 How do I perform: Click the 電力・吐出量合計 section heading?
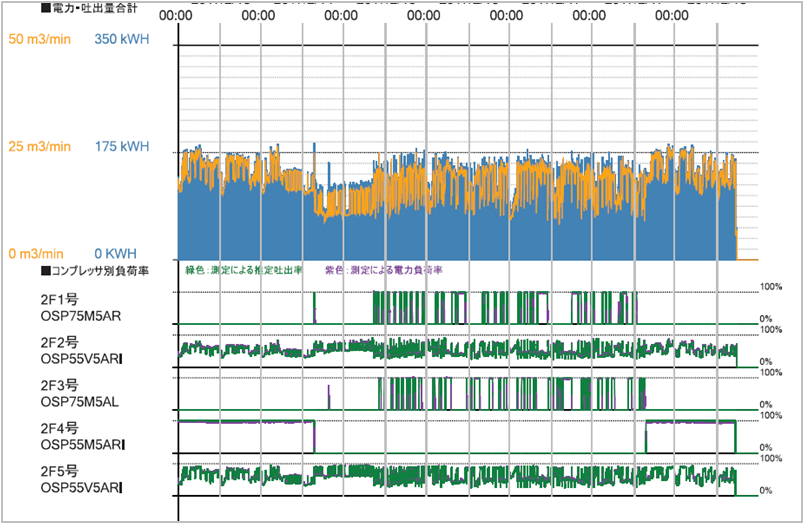pyautogui.click(x=89, y=8)
